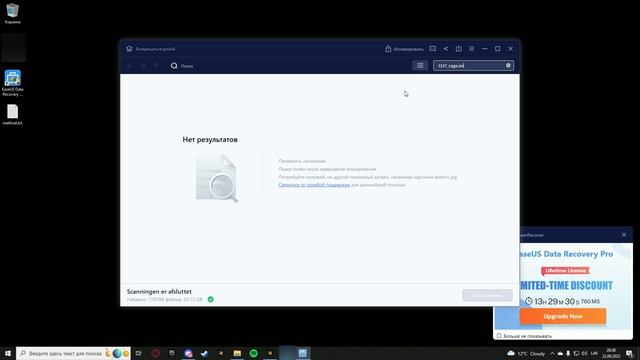Viewport: 640px width, 360px height.
Task: Click the no-results document magnifier illustration
Action: point(217,178)
